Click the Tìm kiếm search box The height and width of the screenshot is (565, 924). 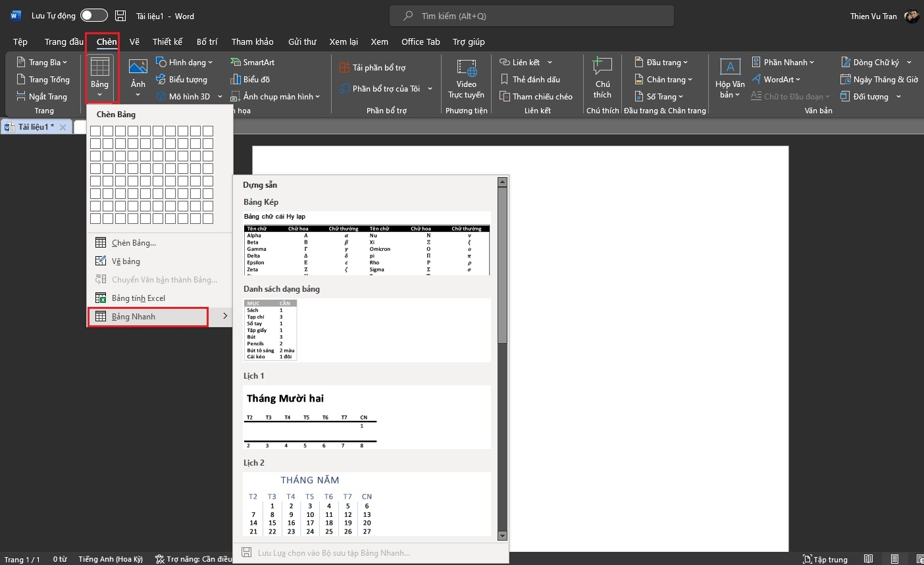pyautogui.click(x=532, y=16)
